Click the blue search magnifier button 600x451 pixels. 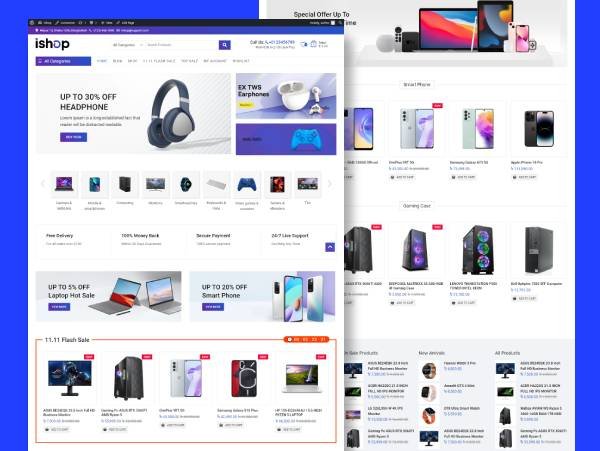(x=225, y=45)
